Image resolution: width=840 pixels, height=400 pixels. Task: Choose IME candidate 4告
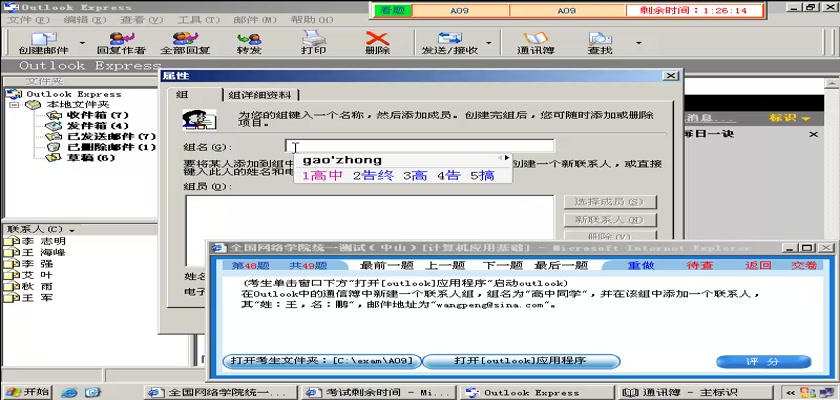pos(448,176)
